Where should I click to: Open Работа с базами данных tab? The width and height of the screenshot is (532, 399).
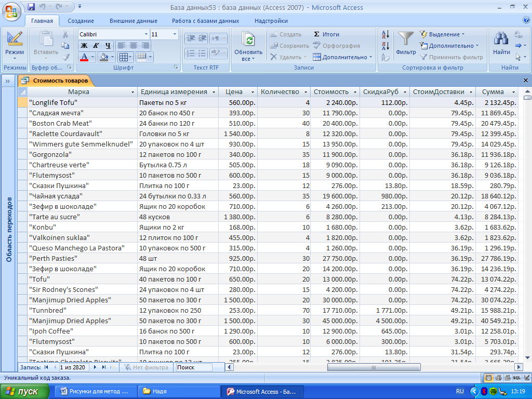point(206,21)
